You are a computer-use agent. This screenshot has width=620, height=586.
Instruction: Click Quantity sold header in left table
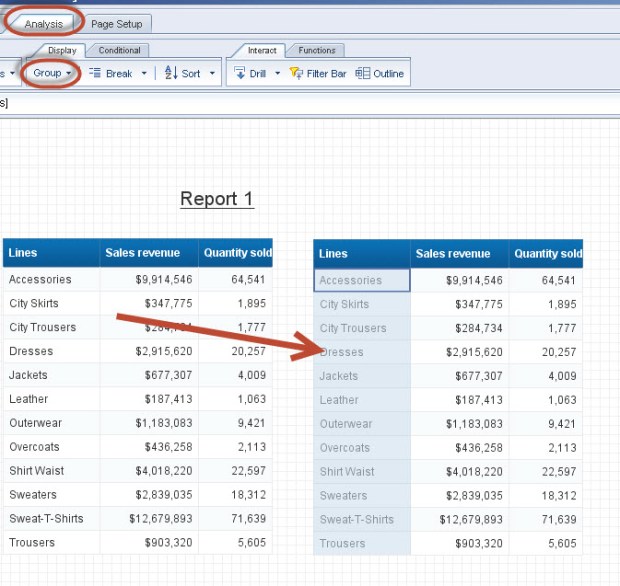coord(236,253)
